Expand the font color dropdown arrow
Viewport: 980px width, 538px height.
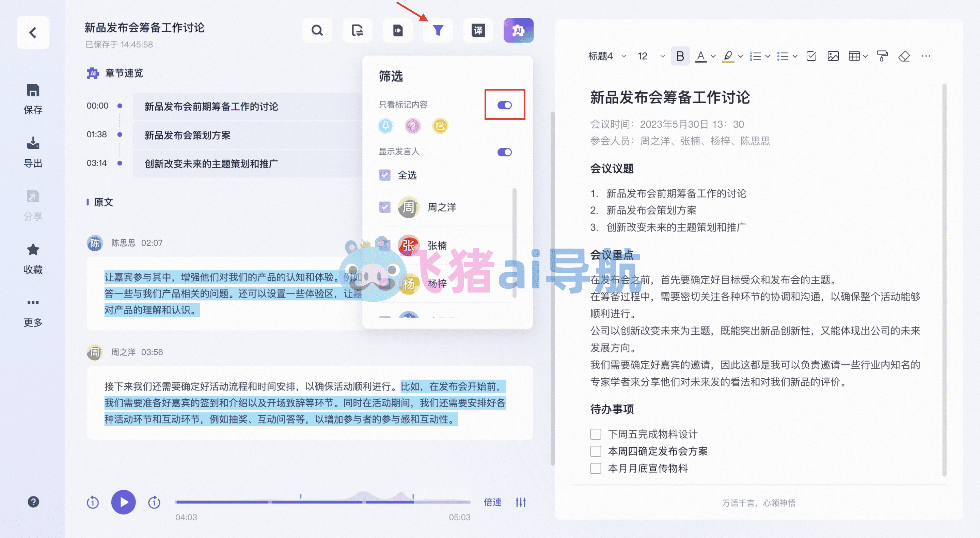click(x=713, y=56)
